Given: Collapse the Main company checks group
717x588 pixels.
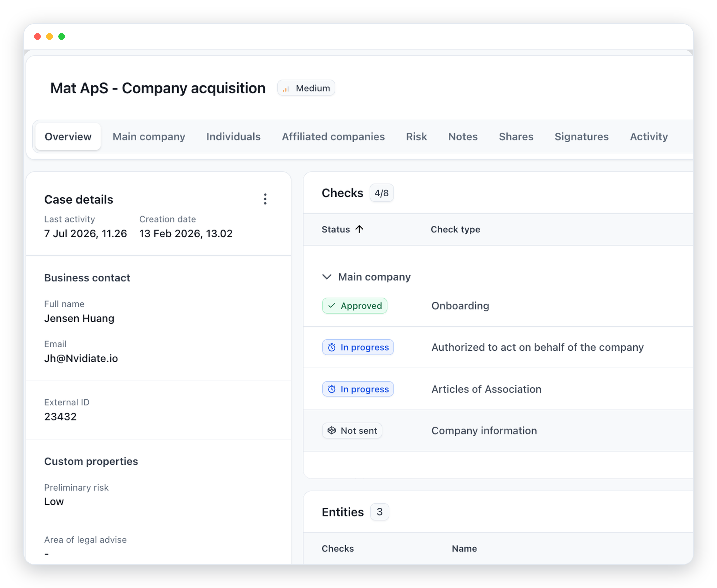Looking at the screenshot, I should click(327, 277).
